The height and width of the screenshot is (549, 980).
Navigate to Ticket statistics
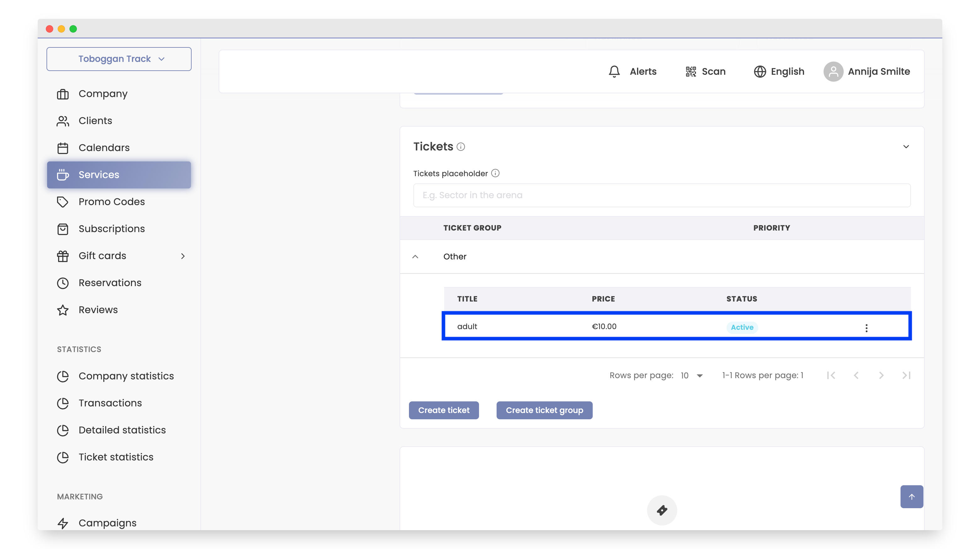coord(116,457)
